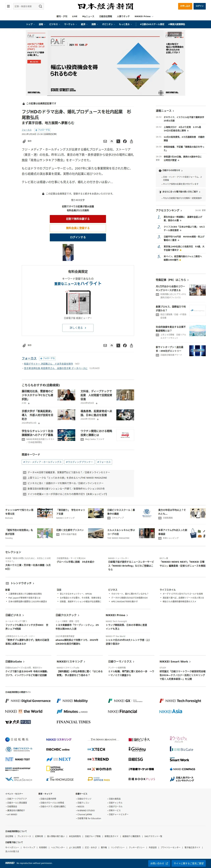Viewport: 211px width, 868px height.
Task: Share on note via bottom 'n' icon
Action: pyautogui.click(x=112, y=346)
